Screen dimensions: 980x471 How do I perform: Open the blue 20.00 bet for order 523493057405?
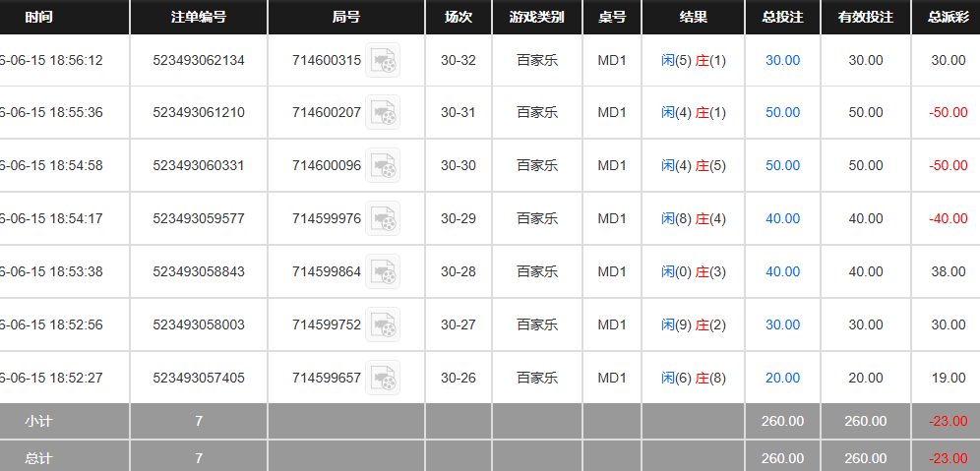(782, 378)
